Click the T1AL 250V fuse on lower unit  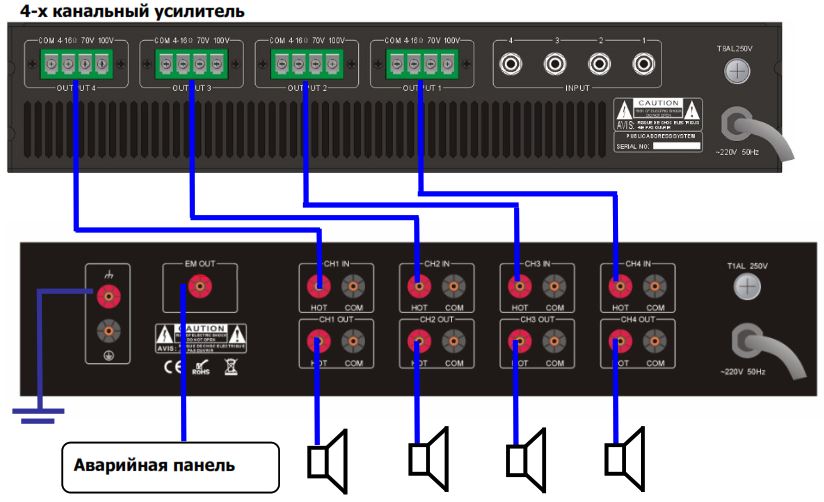click(x=744, y=288)
